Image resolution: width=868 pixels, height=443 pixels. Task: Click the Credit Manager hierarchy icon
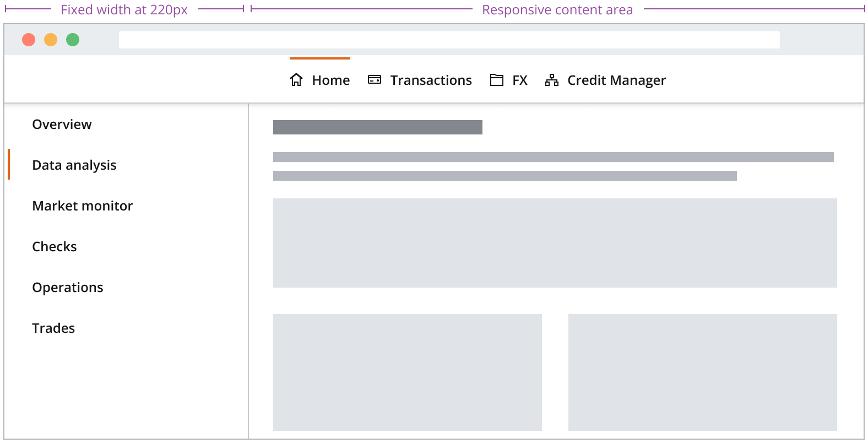coord(552,80)
